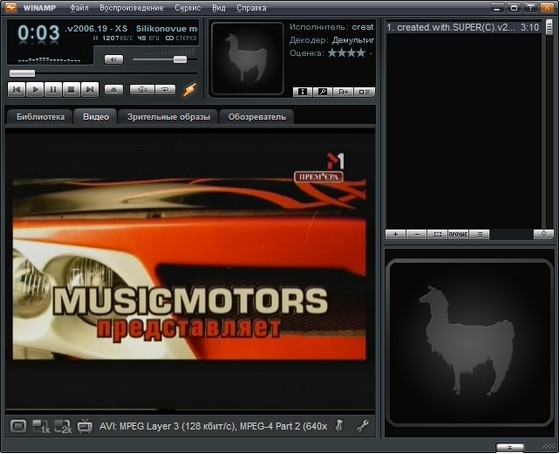Image resolution: width=560 pixels, height=454 pixels.
Task: Open the playlist list options button
Action: (x=479, y=234)
